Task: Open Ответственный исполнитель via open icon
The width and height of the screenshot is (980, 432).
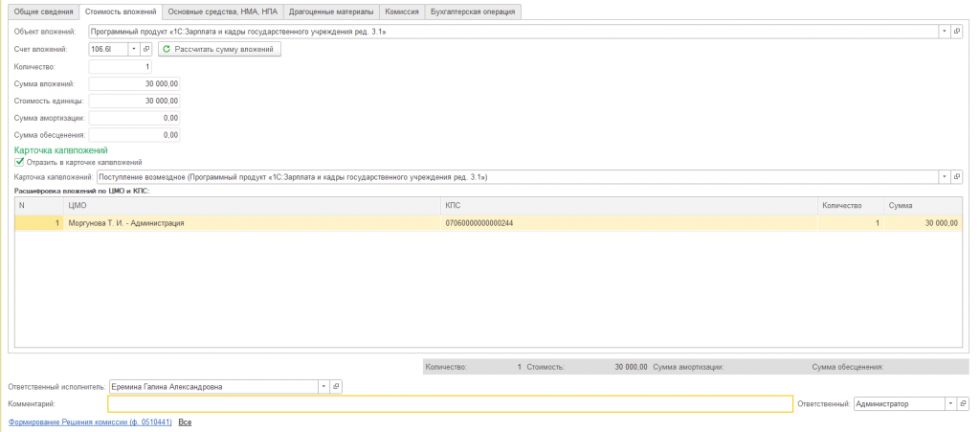Action: [x=336, y=386]
